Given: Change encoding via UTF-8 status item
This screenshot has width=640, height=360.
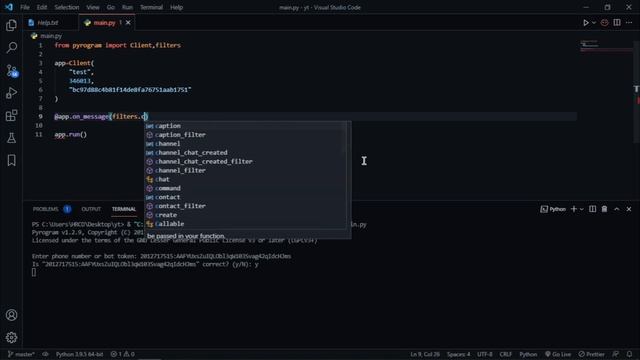Looking at the screenshot, I should [x=484, y=354].
